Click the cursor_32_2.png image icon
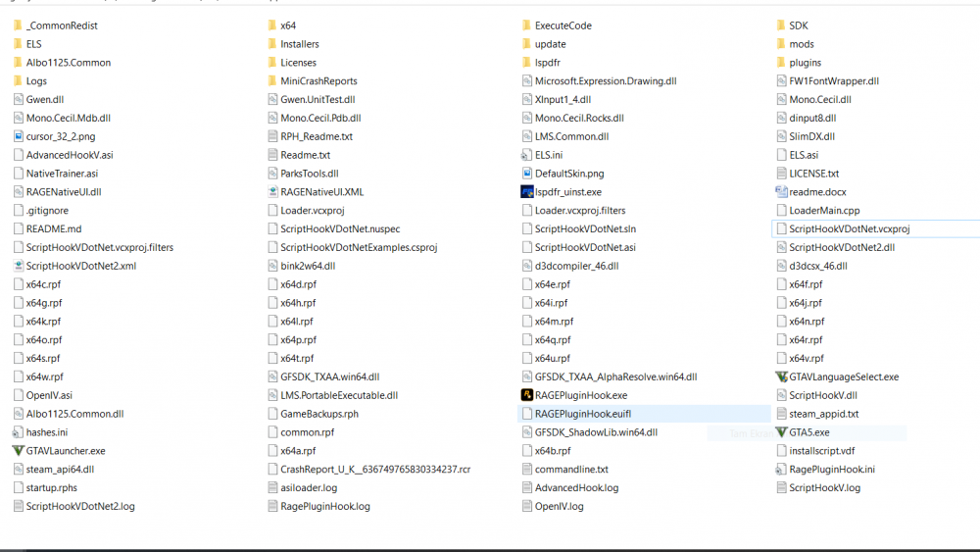The image size is (980, 552). pyautogui.click(x=18, y=136)
